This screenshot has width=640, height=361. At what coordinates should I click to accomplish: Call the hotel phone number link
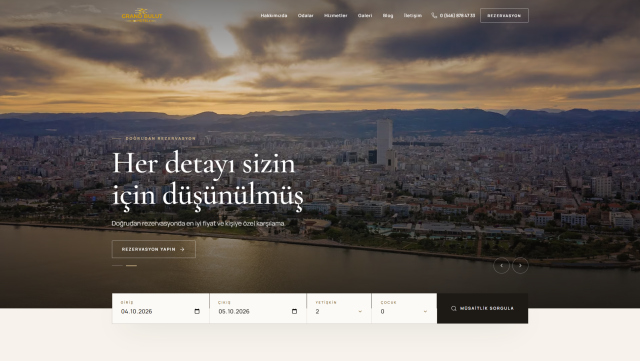tap(457, 16)
